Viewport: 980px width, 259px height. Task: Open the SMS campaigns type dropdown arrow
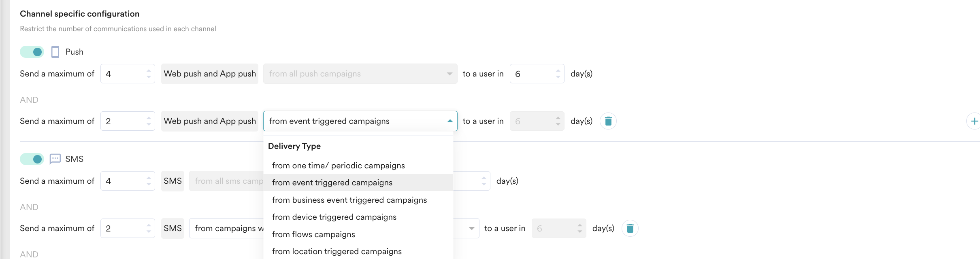coord(471,228)
